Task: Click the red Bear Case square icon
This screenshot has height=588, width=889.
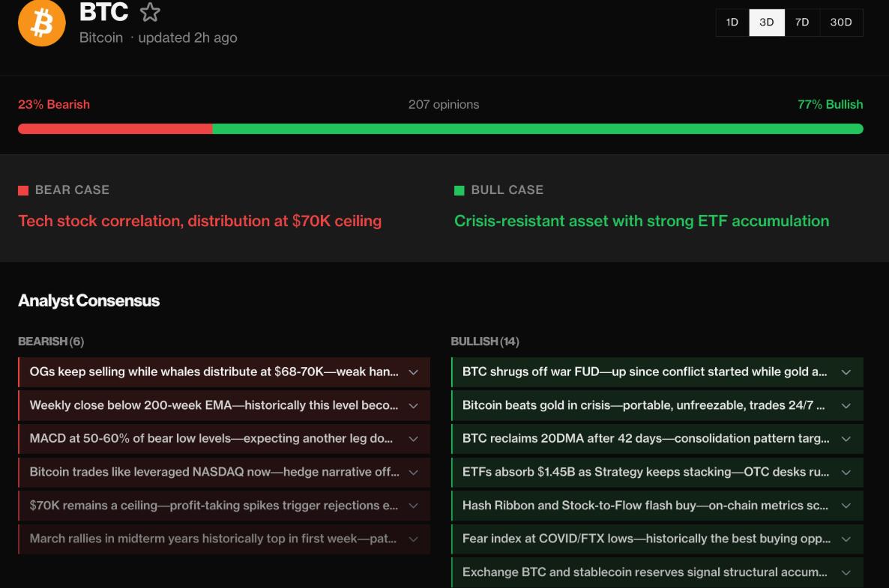Action: tap(23, 190)
